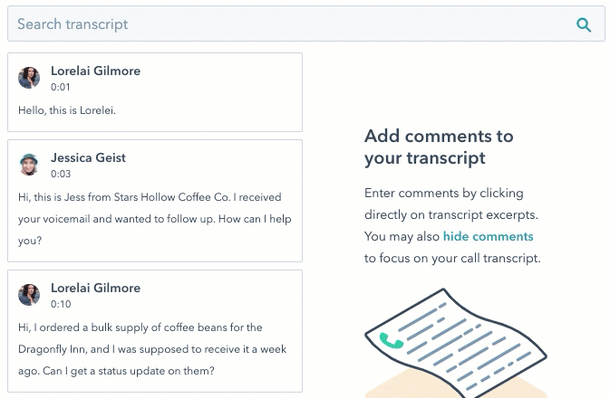Click the Jessica Geist speaker name
This screenshot has height=398, width=610.
(x=88, y=158)
